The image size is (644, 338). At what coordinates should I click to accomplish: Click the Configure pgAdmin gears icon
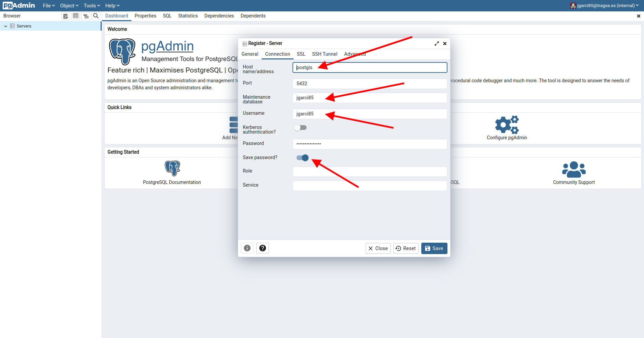(x=507, y=125)
